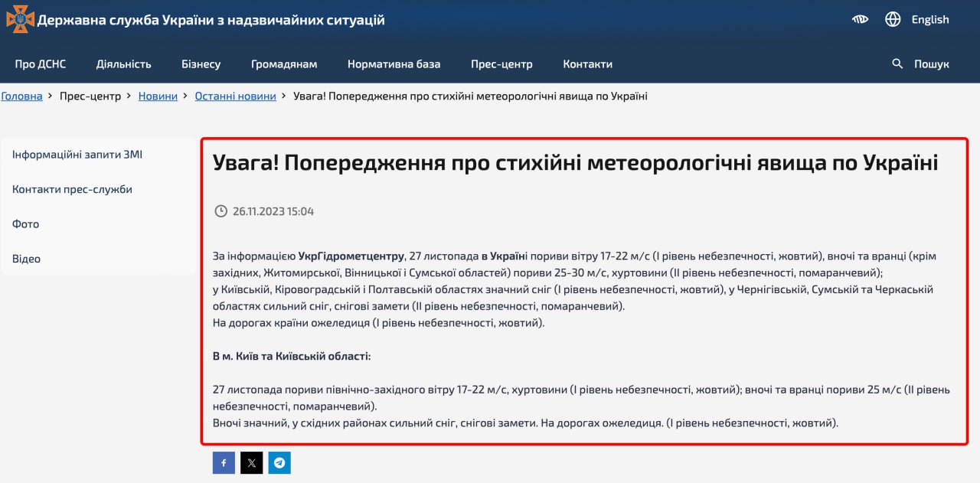
Task: Expand the «Бізнесу» navigation item
Action: (x=201, y=64)
